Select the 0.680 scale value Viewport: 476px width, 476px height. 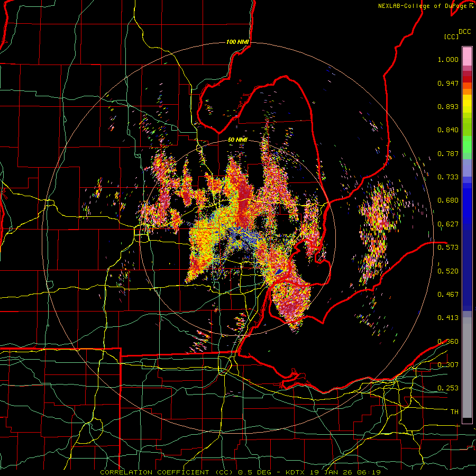pos(448,200)
